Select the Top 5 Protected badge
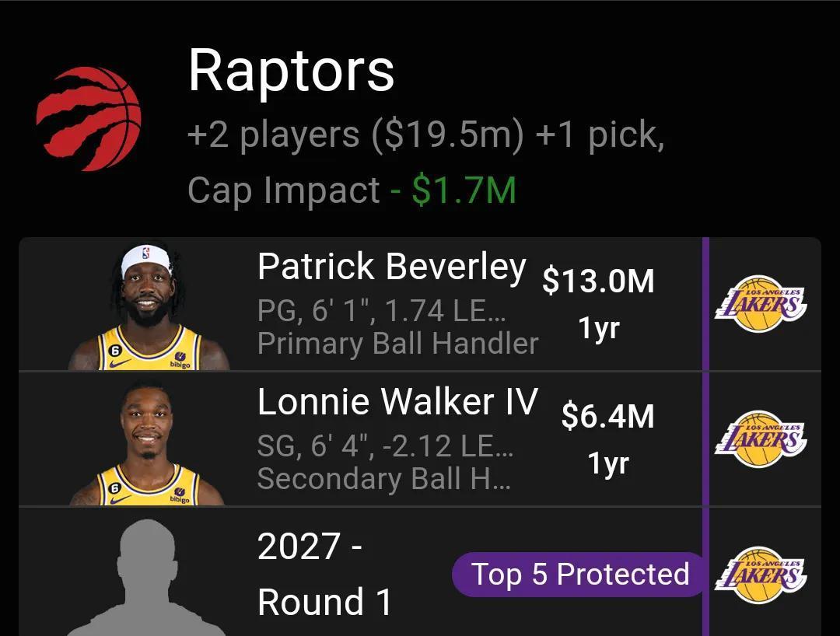The height and width of the screenshot is (636, 840). [x=580, y=575]
